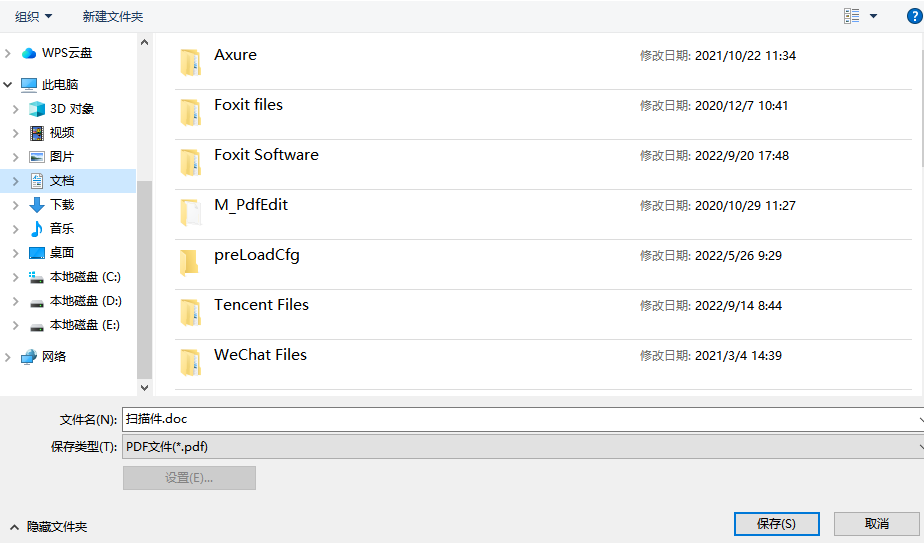The image size is (924, 543).
Task: Open the 保存类型 dropdown list
Action: [520, 447]
